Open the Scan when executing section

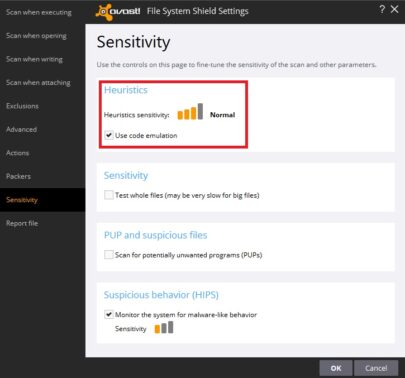39,12
